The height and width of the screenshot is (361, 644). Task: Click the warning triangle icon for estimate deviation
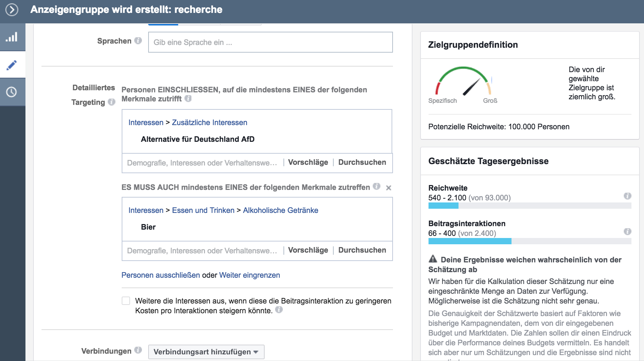click(x=433, y=259)
